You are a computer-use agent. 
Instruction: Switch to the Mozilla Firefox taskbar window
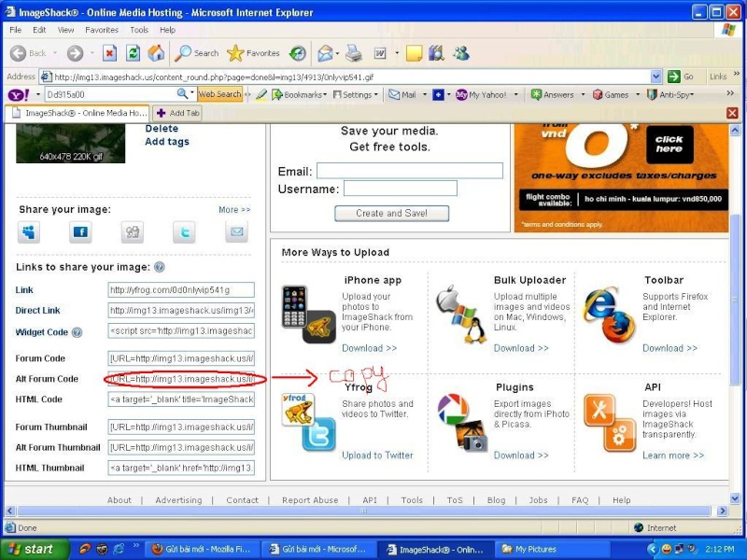coord(203,549)
